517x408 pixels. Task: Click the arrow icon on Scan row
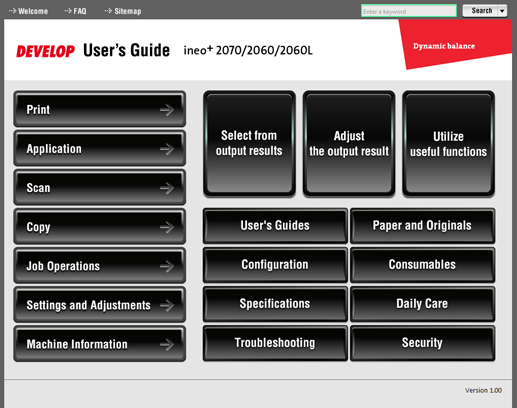click(167, 188)
